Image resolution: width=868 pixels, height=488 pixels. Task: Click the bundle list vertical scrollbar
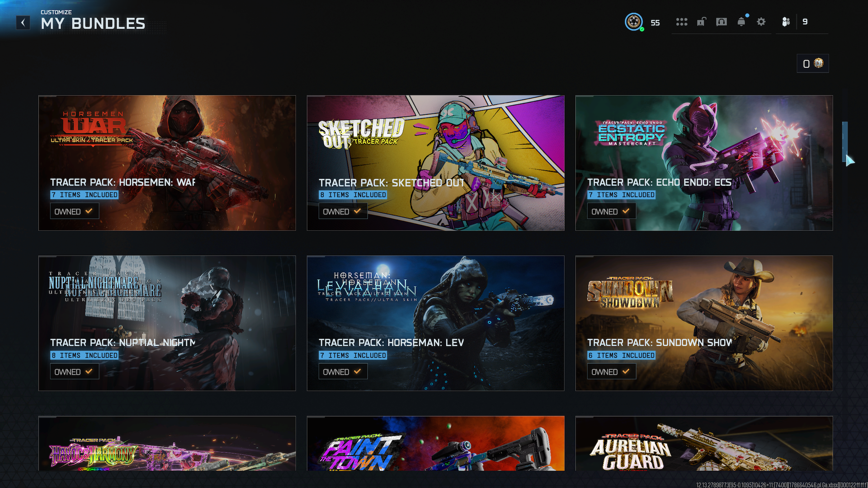[844, 142]
